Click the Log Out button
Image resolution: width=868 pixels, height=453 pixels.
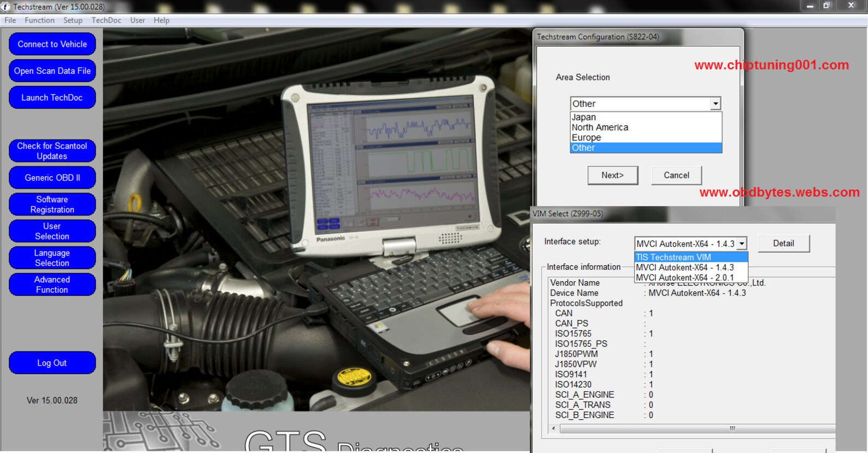pyautogui.click(x=52, y=363)
